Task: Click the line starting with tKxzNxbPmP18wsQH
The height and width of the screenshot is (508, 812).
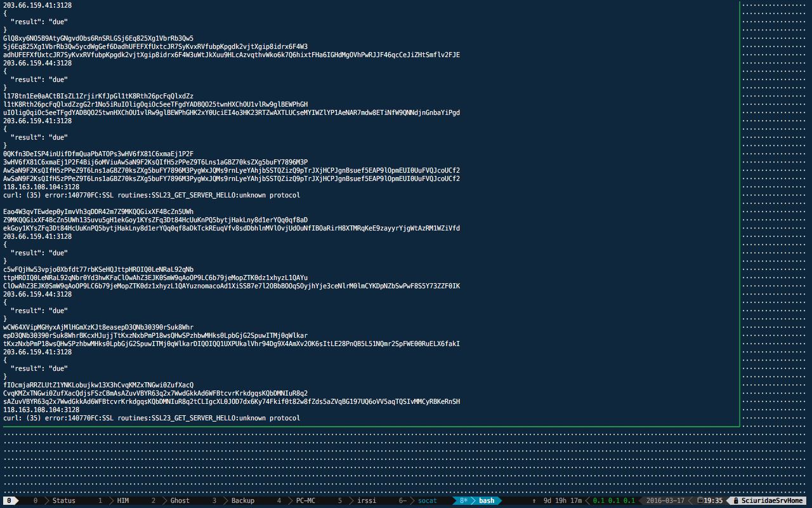Action: 232,344
